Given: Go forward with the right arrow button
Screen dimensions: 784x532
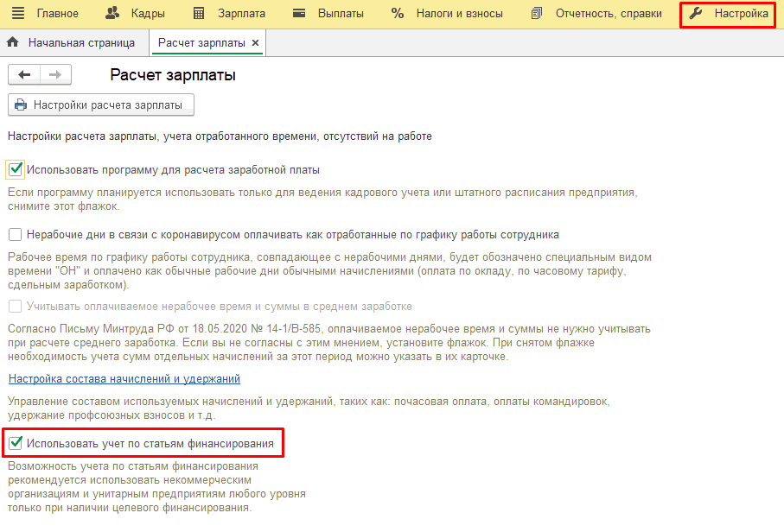Looking at the screenshot, I should 55,75.
